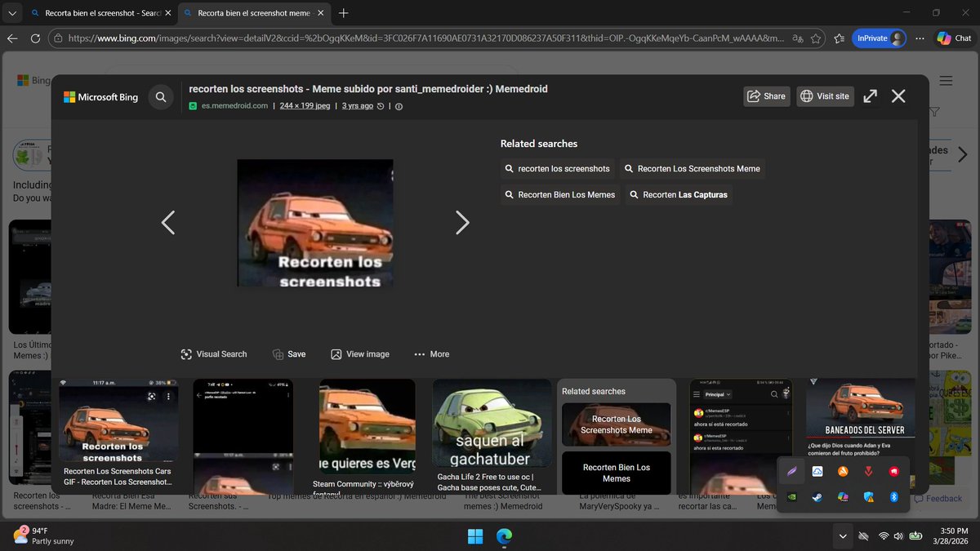
Task: Open Visit site link
Action: pyautogui.click(x=825, y=96)
